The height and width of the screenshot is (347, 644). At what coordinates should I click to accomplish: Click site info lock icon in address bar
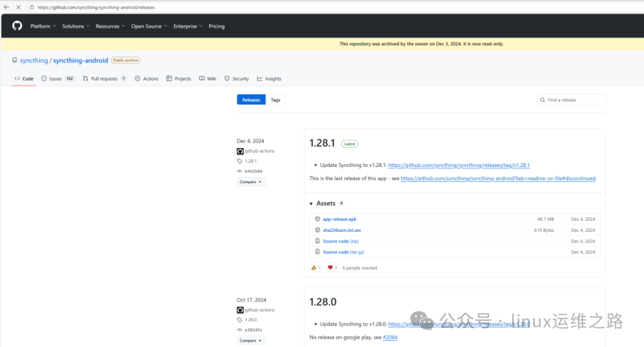tap(32, 7)
